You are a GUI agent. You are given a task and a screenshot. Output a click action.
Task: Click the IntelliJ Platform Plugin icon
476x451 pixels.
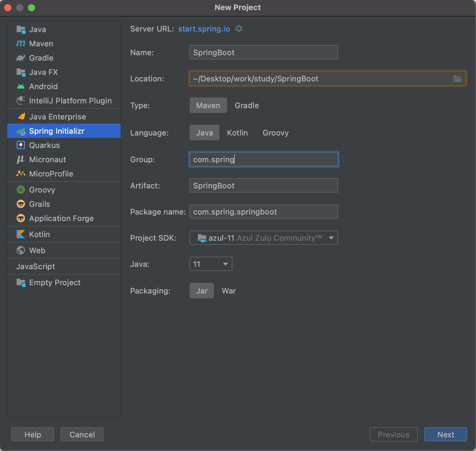click(x=21, y=101)
